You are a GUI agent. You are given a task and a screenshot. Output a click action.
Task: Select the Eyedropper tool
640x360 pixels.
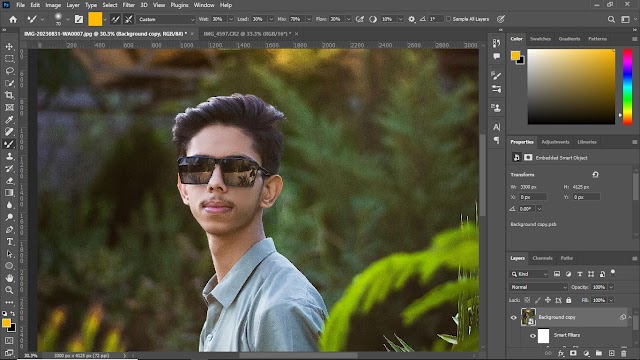pyautogui.click(x=9, y=120)
